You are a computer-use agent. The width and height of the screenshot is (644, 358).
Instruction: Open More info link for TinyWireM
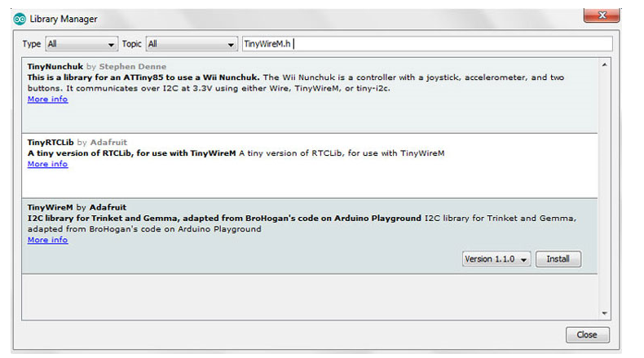(47, 241)
